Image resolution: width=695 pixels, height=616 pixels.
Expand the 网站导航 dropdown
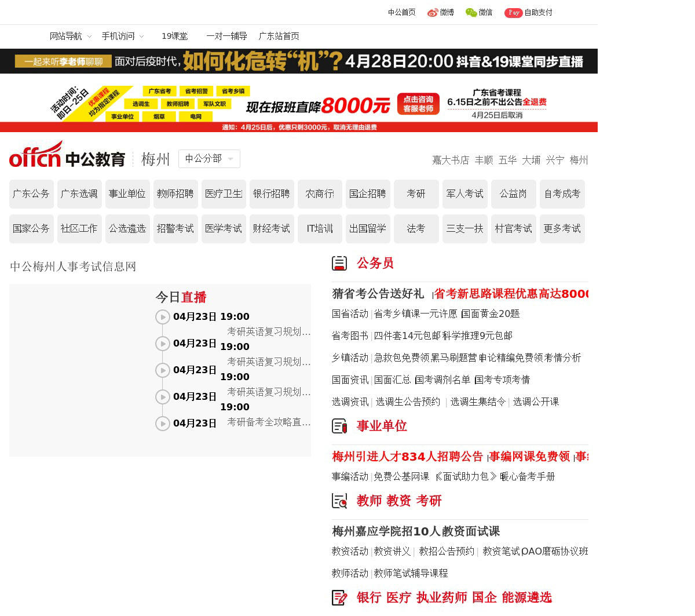(70, 37)
